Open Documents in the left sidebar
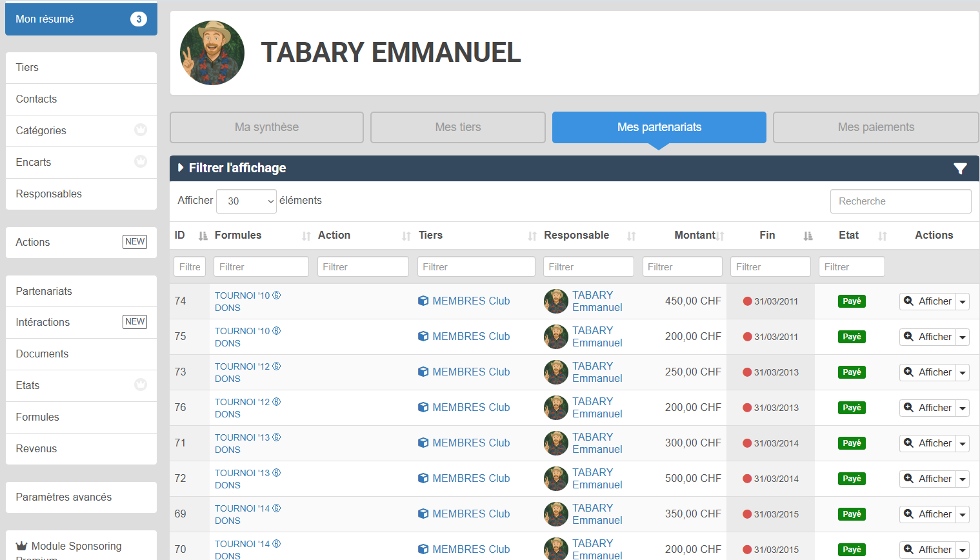The height and width of the screenshot is (560, 980). pos(42,354)
